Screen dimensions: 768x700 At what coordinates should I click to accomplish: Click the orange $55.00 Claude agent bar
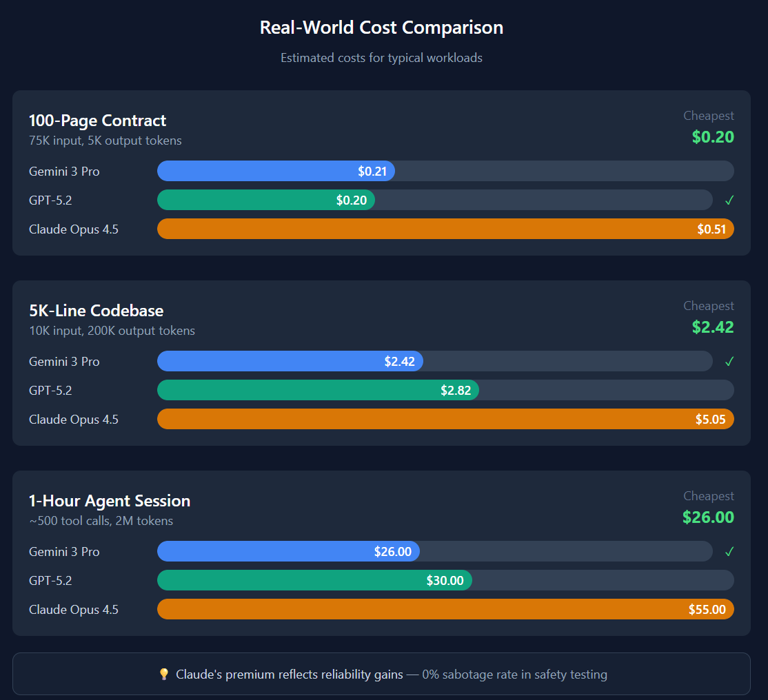click(x=445, y=609)
